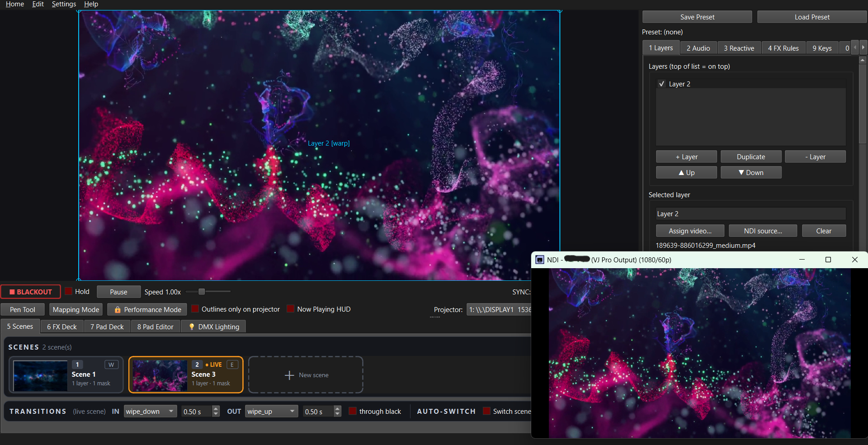The width and height of the screenshot is (868, 445).
Task: Click Save Preset button
Action: (x=697, y=17)
